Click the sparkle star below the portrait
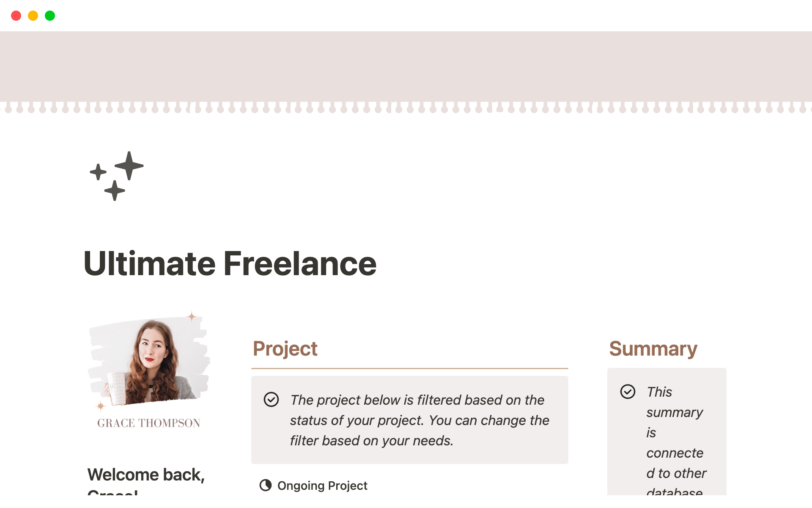Viewport: 812px width, 508px height. 101,406
